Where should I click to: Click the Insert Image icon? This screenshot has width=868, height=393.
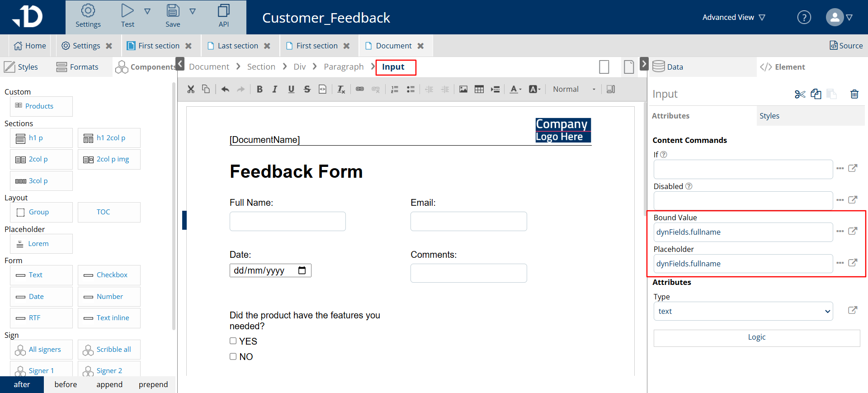(x=463, y=90)
